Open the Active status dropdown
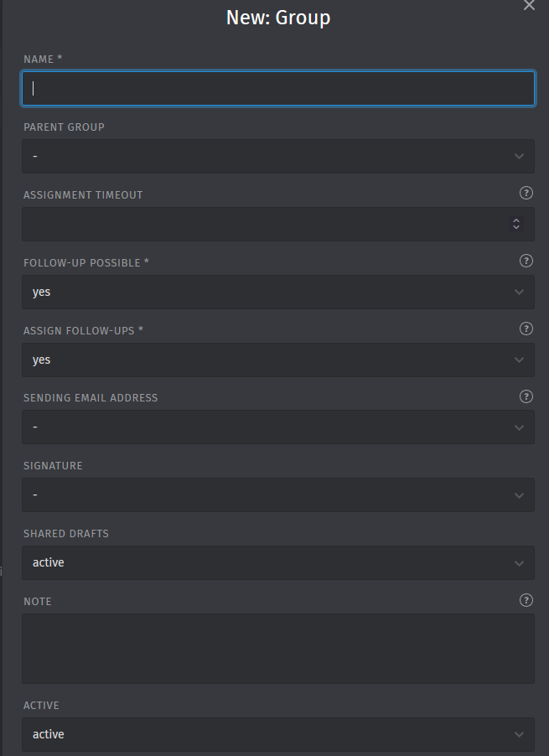The width and height of the screenshot is (549, 756). coord(278,734)
